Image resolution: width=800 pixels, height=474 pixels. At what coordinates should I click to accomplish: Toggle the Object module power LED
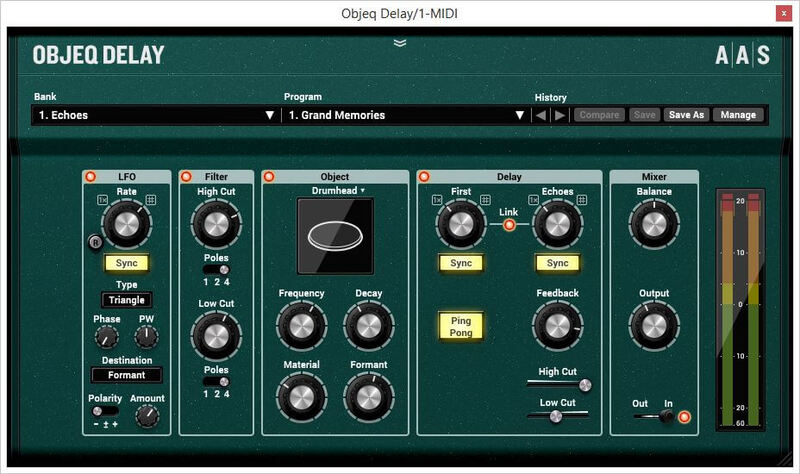pos(270,177)
